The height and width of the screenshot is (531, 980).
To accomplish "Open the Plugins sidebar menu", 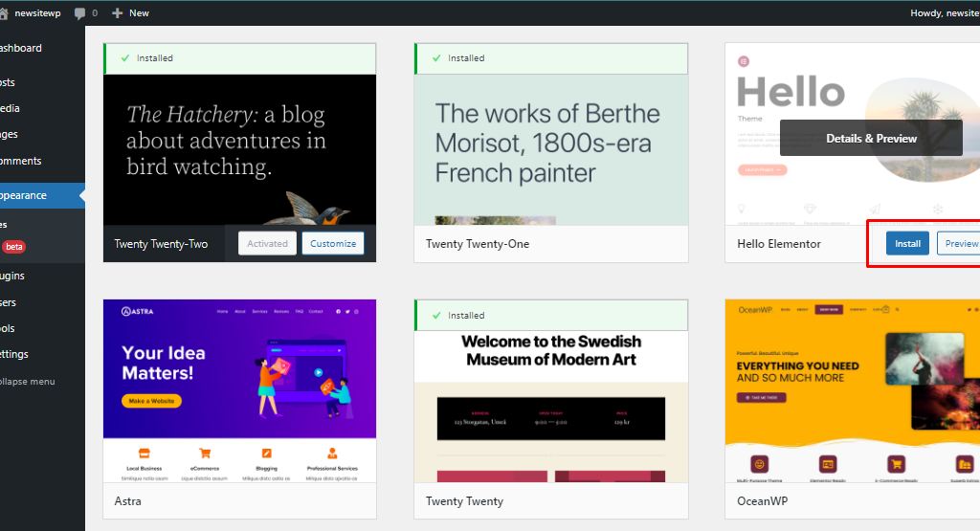I will tap(12, 276).
